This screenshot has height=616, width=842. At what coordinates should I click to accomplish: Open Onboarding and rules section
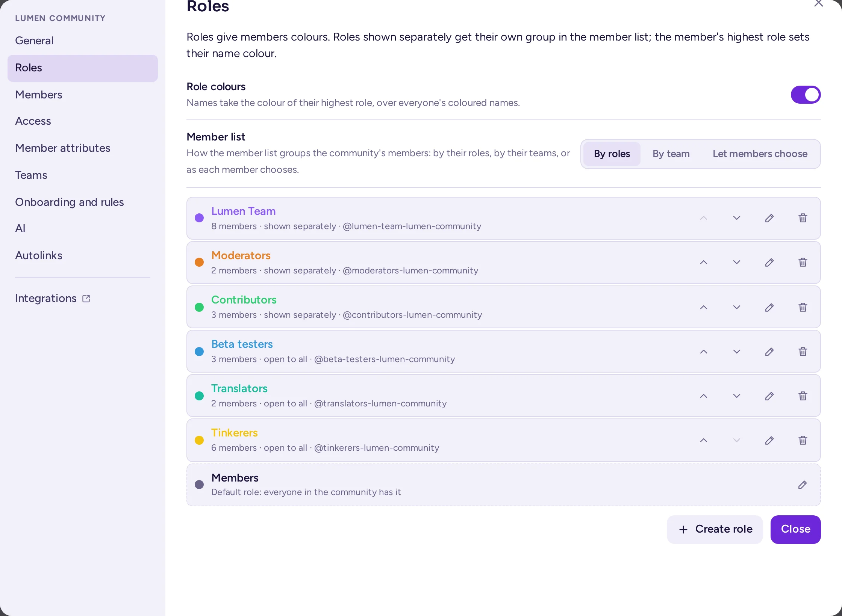coord(83,202)
